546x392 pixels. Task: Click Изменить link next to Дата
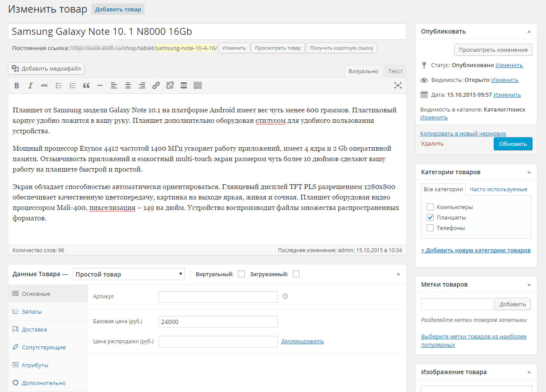click(507, 95)
